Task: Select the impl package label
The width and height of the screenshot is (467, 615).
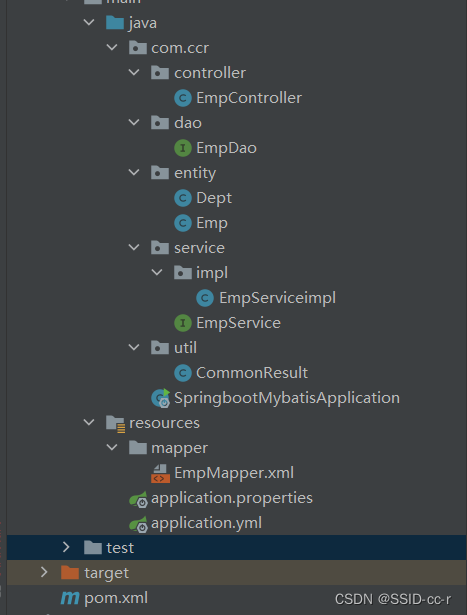Action: click(x=212, y=273)
